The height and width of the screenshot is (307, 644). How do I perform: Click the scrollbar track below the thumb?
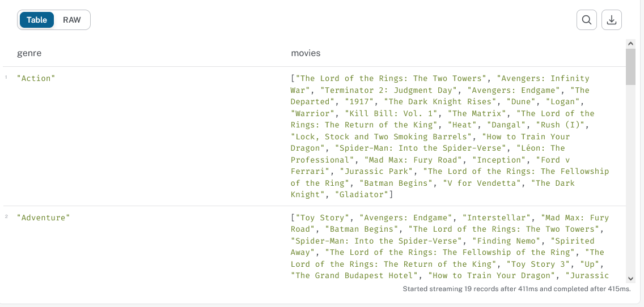coord(630,181)
